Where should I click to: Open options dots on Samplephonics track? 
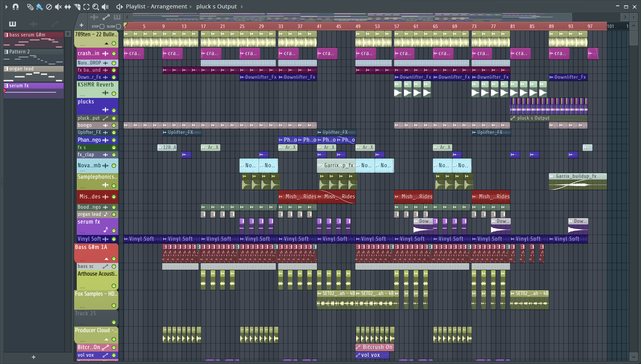(83, 187)
